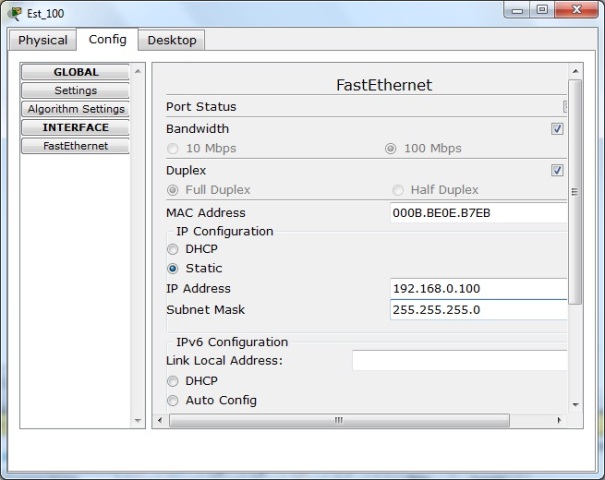The width and height of the screenshot is (605, 480).
Task: Choose Auto Config for IPv6
Action: pyautogui.click(x=173, y=400)
